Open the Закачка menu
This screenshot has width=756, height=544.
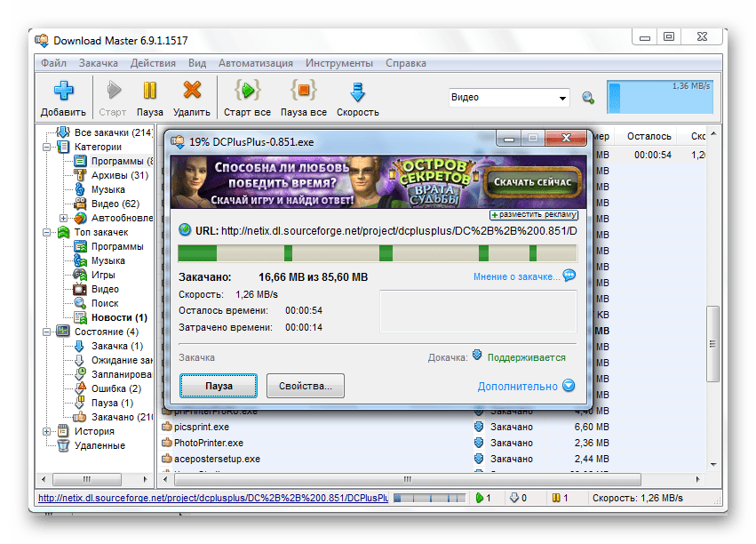pos(99,63)
